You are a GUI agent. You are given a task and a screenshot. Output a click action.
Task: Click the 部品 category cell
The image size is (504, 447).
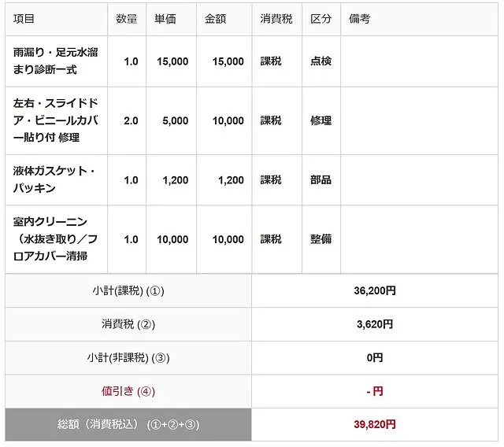[x=321, y=180]
